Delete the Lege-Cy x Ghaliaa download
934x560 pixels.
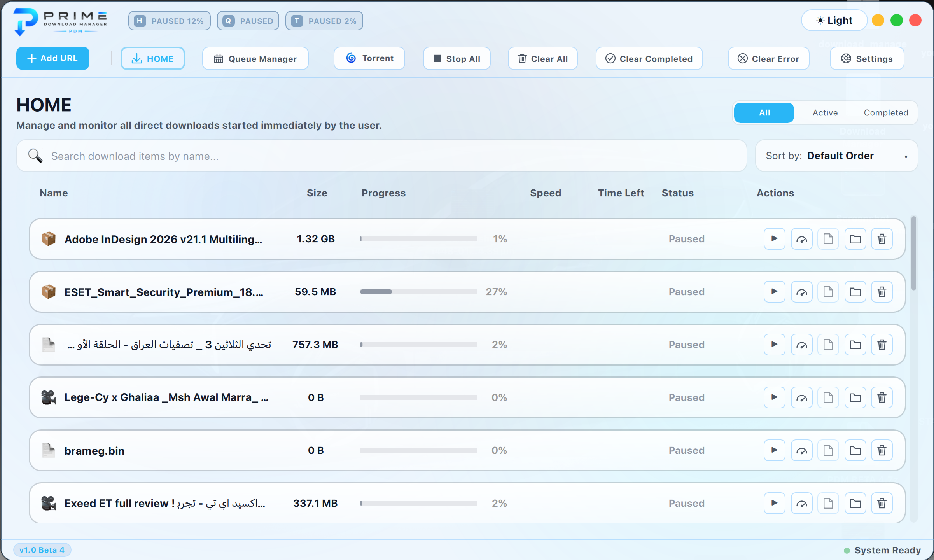click(882, 397)
